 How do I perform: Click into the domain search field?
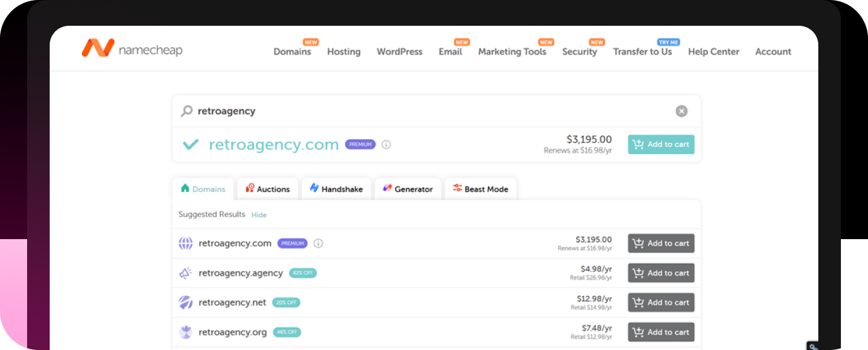click(436, 111)
